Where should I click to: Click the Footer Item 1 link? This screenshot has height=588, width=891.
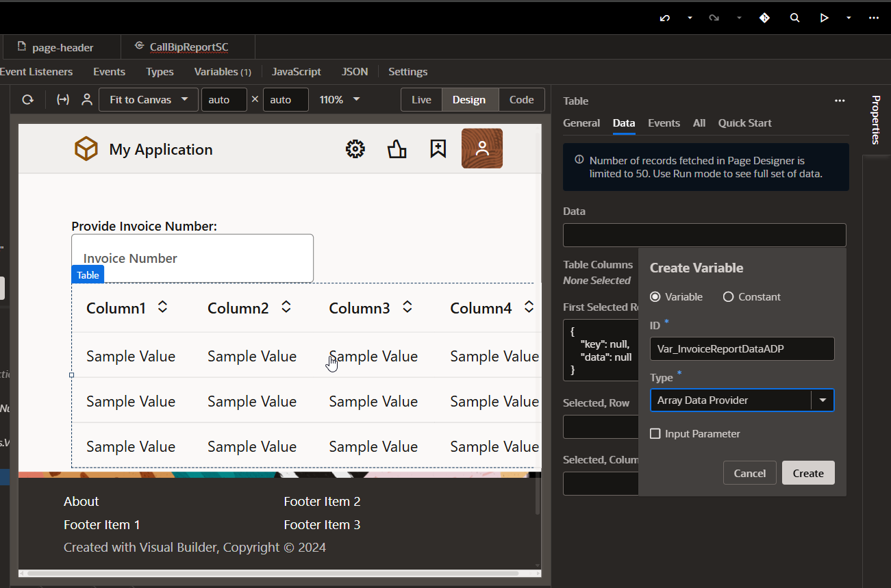[x=102, y=524]
